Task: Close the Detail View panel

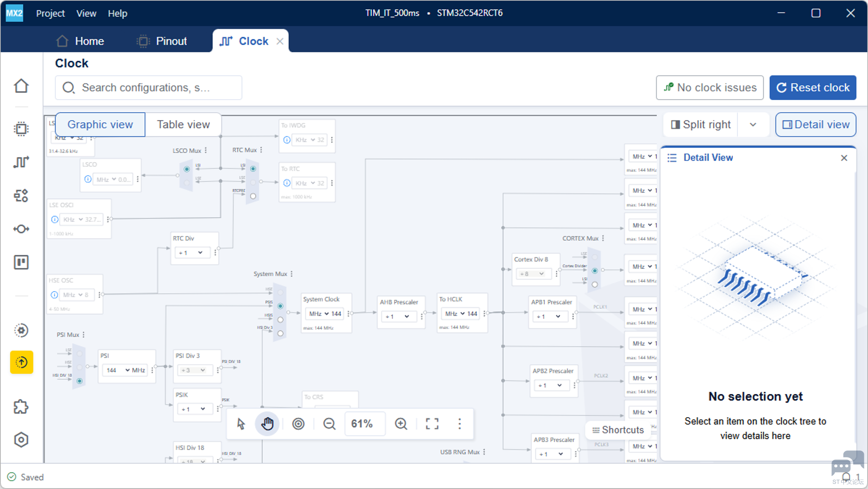Action: pyautogui.click(x=844, y=158)
